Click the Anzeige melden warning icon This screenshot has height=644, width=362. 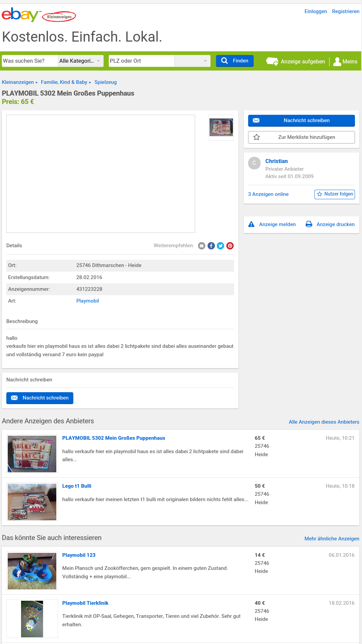point(251,224)
